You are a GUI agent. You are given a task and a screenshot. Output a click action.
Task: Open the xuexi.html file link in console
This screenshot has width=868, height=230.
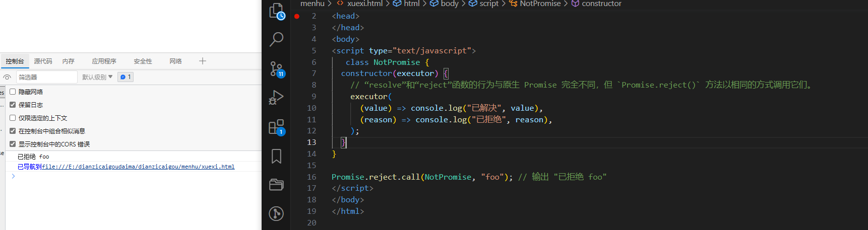138,167
